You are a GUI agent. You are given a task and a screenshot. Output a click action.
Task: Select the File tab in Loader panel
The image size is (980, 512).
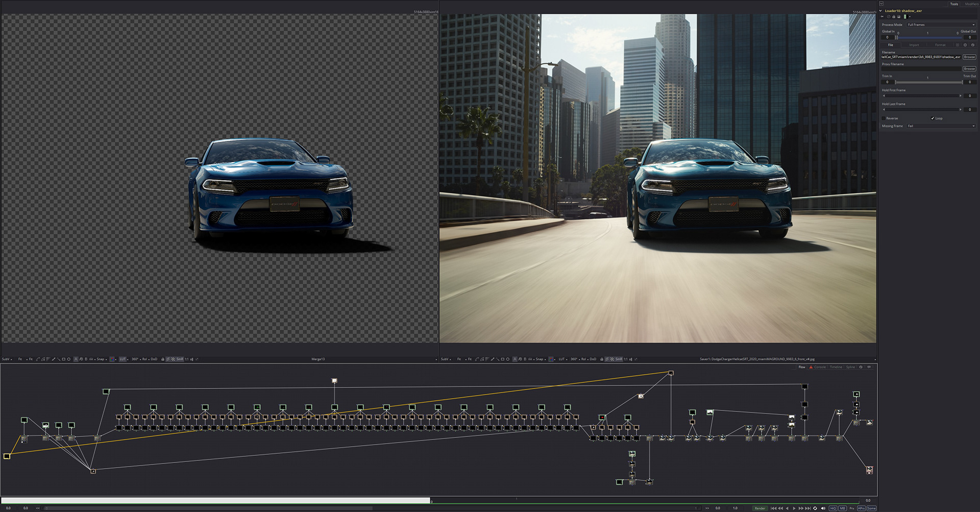click(x=891, y=45)
